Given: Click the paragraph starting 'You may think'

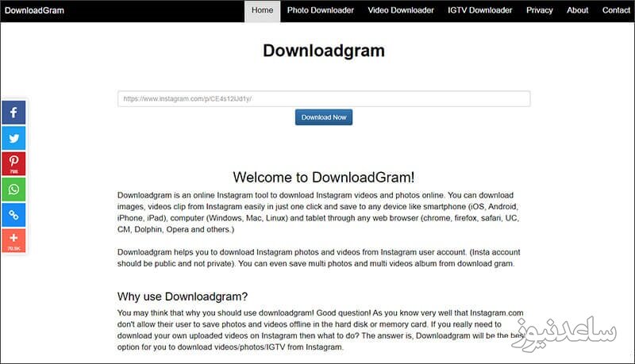Looking at the screenshot, I should pyautogui.click(x=321, y=330).
